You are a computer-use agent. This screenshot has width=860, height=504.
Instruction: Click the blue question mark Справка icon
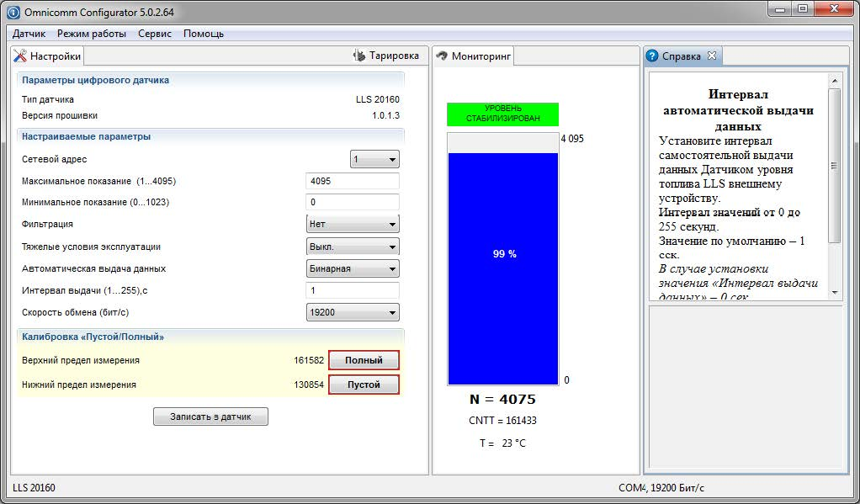click(652, 56)
